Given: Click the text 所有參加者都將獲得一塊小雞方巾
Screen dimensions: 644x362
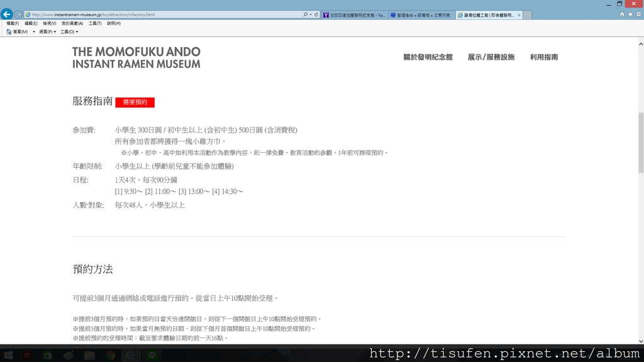Looking at the screenshot, I should coord(170,141).
